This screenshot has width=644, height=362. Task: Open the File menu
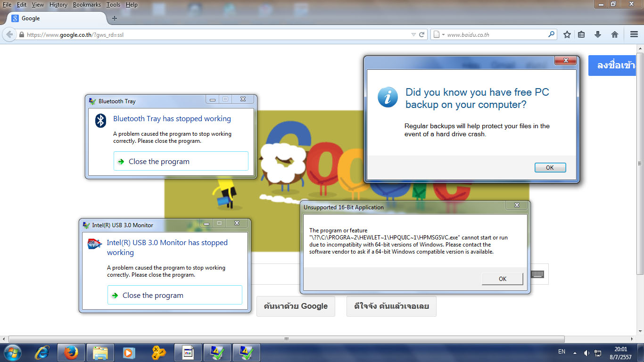[x=7, y=5]
